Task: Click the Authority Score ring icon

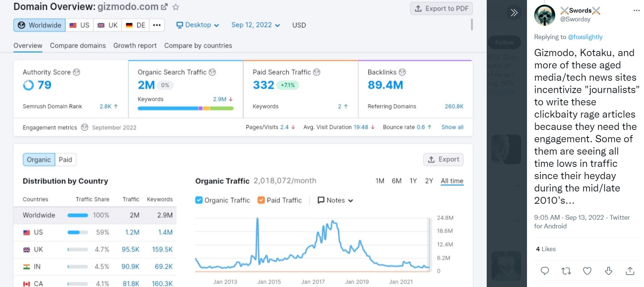Action: (x=28, y=85)
